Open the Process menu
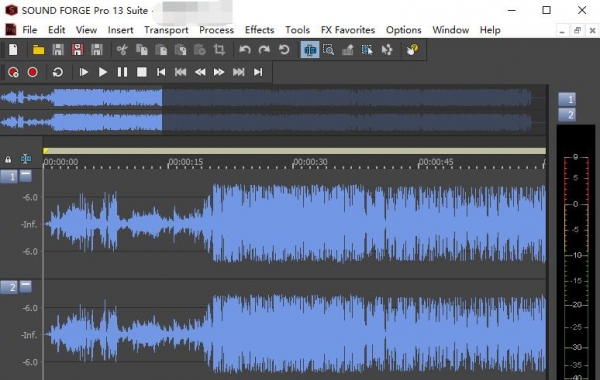This screenshot has width=600, height=380. (x=216, y=30)
